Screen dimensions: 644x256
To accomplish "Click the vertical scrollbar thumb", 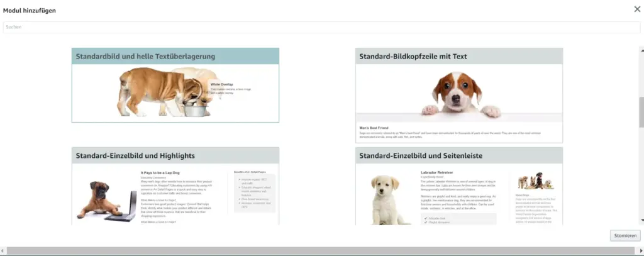I will point(641,113).
